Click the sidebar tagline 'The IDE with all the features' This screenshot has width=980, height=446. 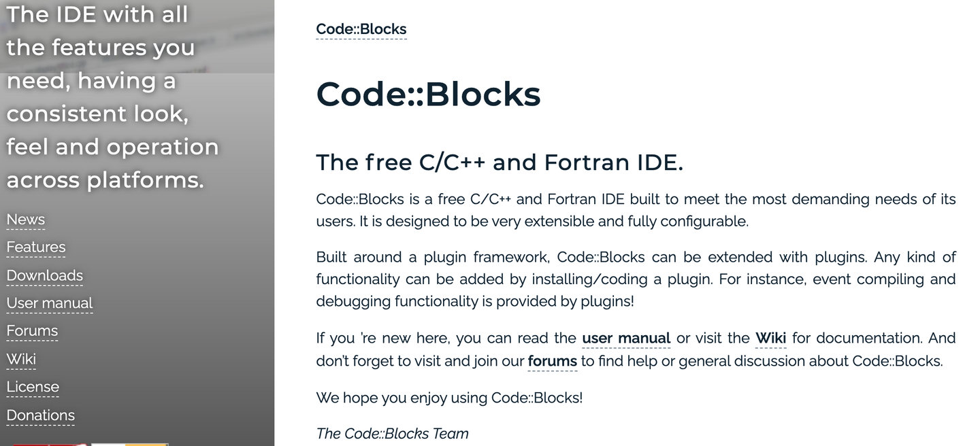pyautogui.click(x=112, y=97)
